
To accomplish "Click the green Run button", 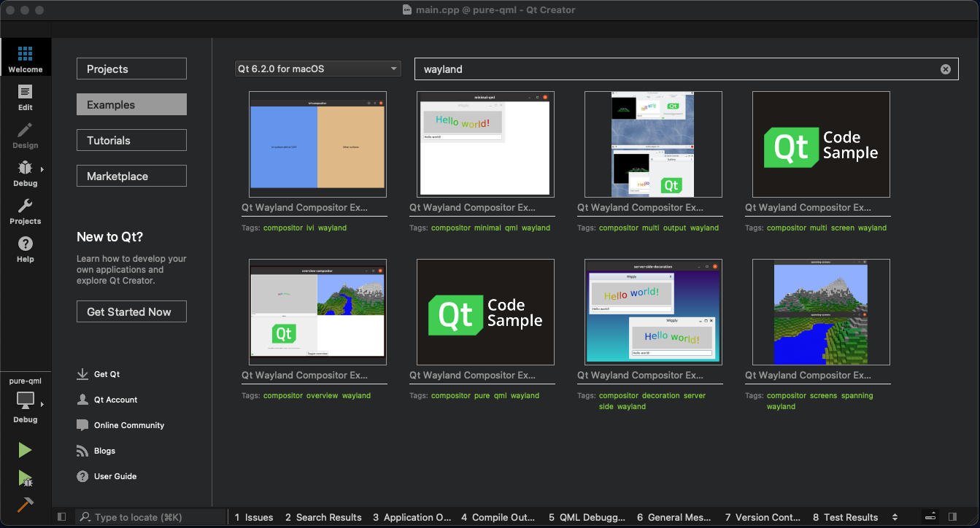I will click(x=26, y=450).
